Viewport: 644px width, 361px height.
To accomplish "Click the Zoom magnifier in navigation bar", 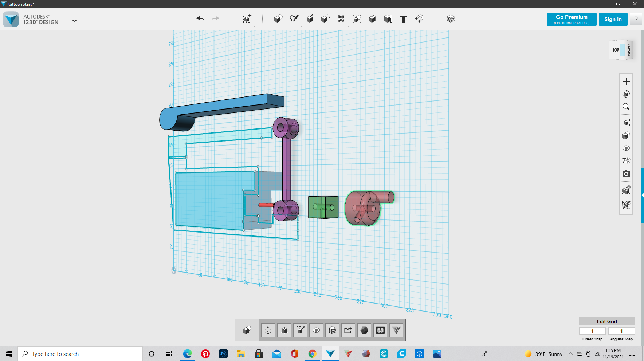I will 626,107.
